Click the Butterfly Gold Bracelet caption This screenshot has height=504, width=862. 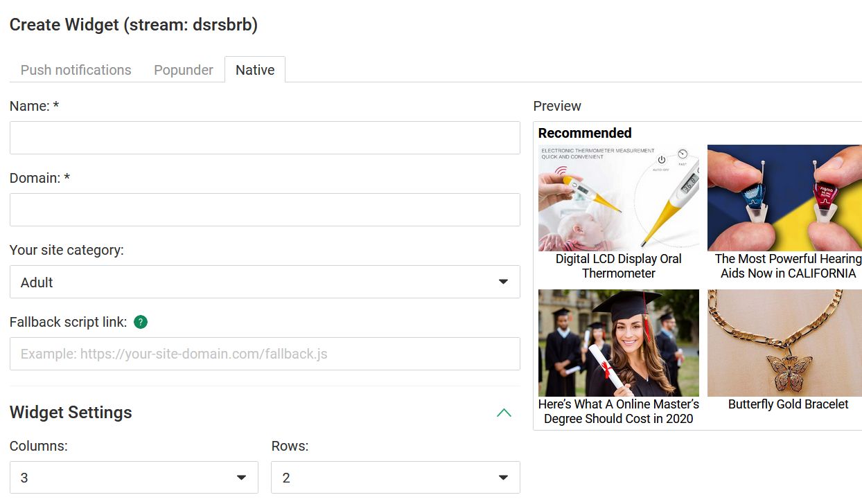tap(788, 404)
